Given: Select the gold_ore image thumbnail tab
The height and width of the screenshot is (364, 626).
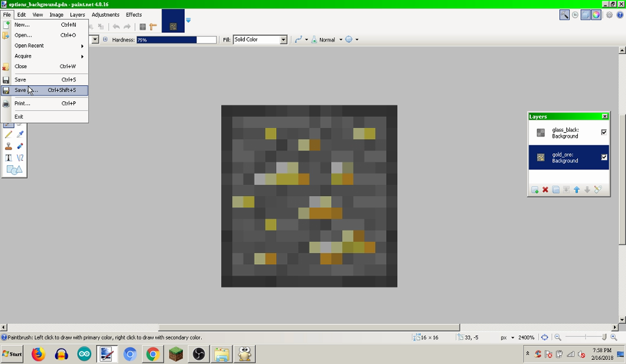Looking at the screenshot, I should tap(173, 21).
